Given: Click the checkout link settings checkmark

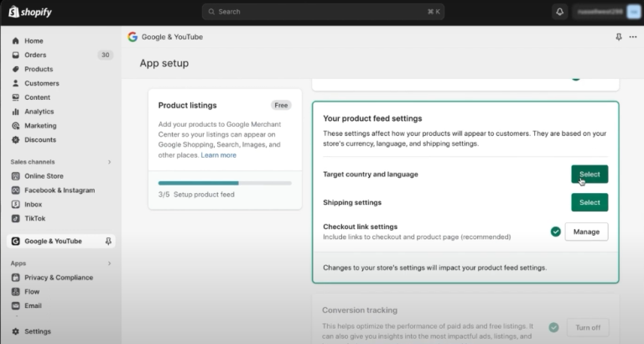Looking at the screenshot, I should tap(555, 232).
